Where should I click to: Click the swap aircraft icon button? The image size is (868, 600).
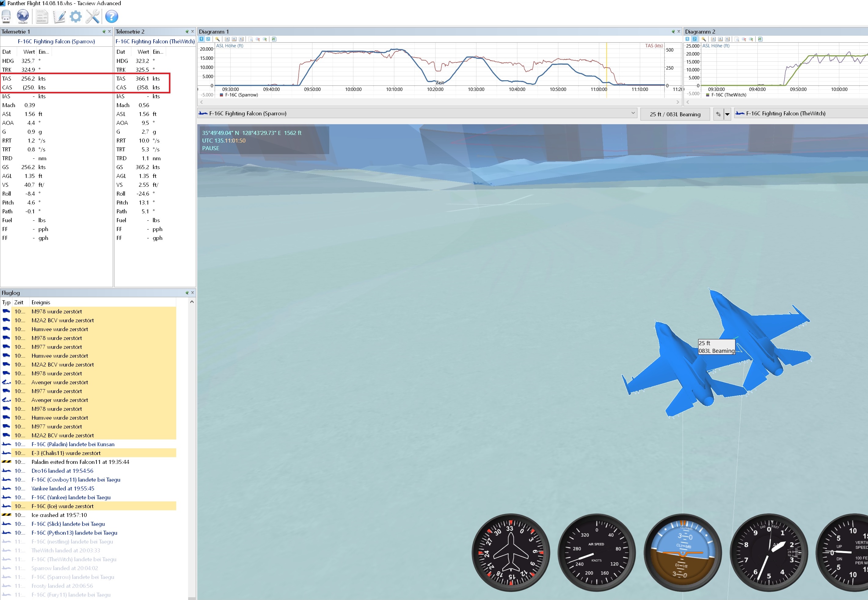point(718,114)
